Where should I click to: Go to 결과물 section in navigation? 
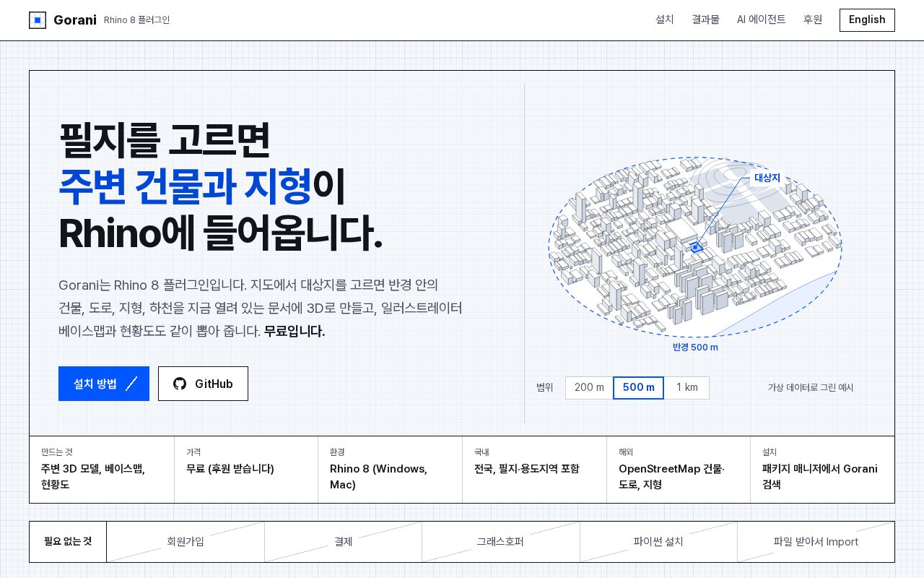(705, 20)
